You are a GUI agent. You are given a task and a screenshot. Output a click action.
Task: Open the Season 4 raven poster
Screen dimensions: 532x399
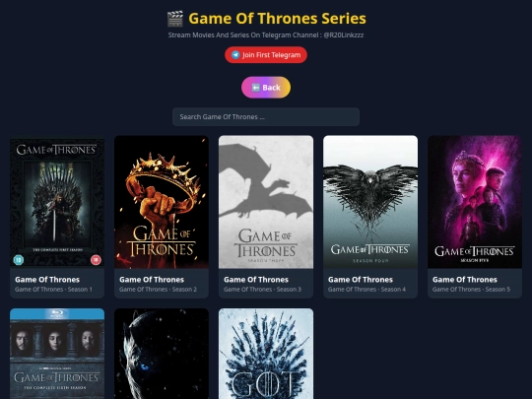coord(370,202)
